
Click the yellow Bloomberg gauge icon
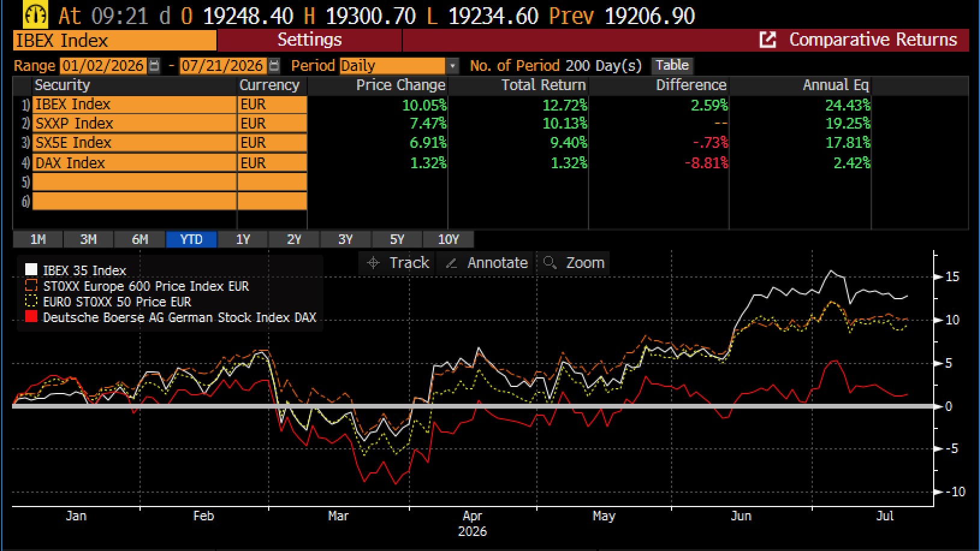click(35, 15)
